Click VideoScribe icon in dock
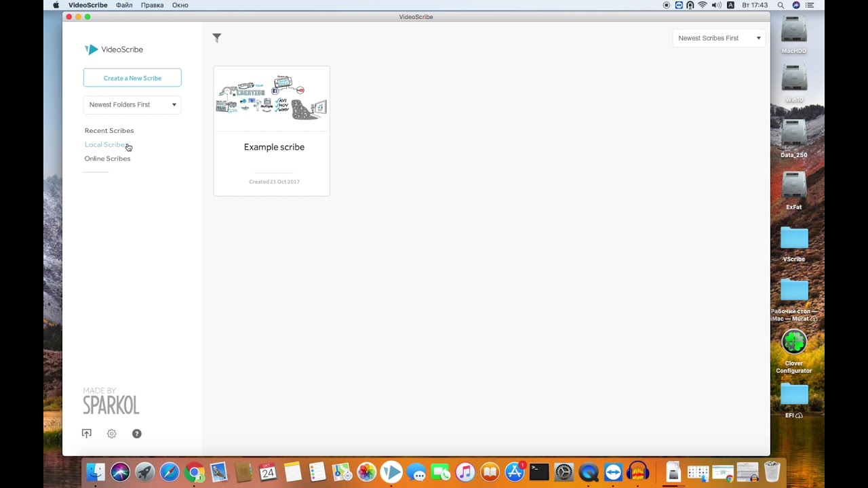The height and width of the screenshot is (488, 868). coord(391,472)
